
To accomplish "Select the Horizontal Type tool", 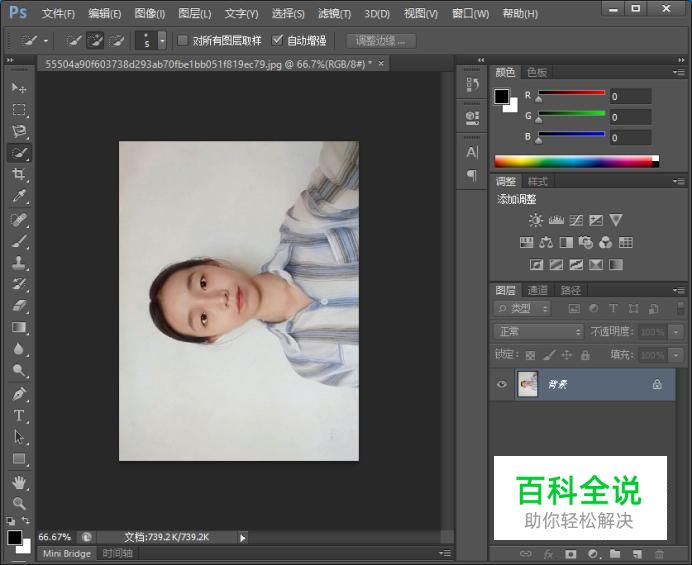I will click(x=18, y=416).
